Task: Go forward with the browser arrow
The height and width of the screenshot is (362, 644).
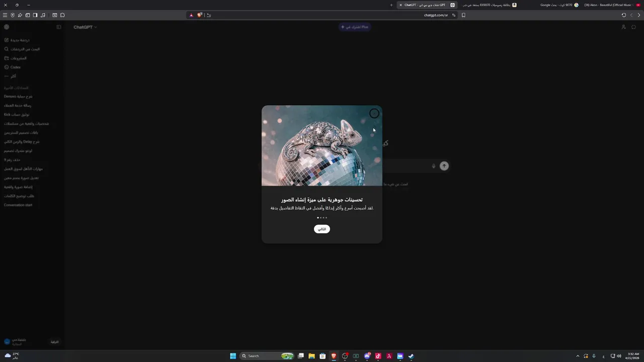Action: (x=631, y=15)
